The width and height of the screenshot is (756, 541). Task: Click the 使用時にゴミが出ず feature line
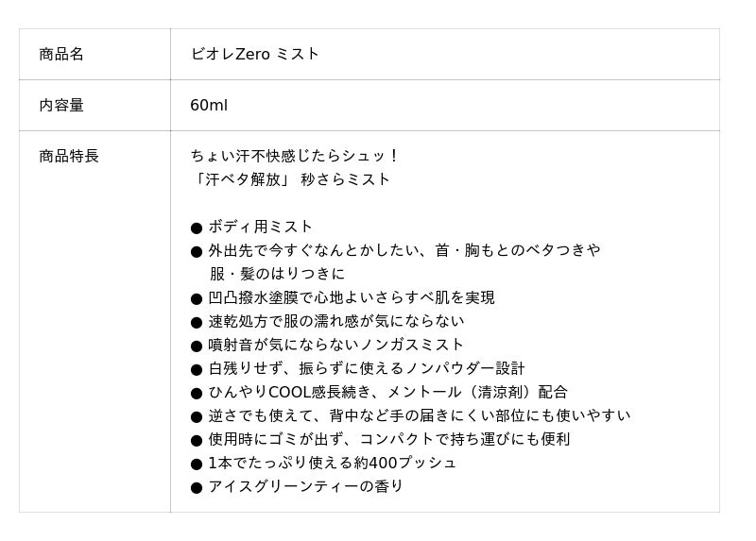(388, 439)
